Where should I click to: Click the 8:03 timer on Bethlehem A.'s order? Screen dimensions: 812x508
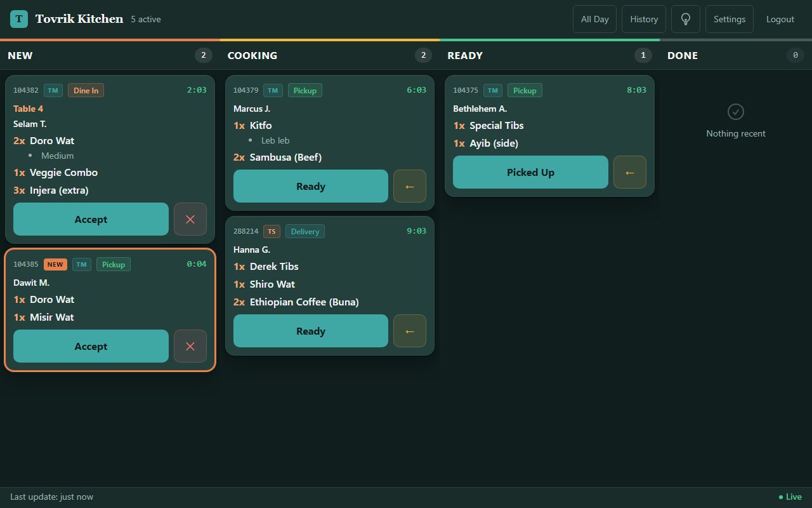tap(636, 90)
